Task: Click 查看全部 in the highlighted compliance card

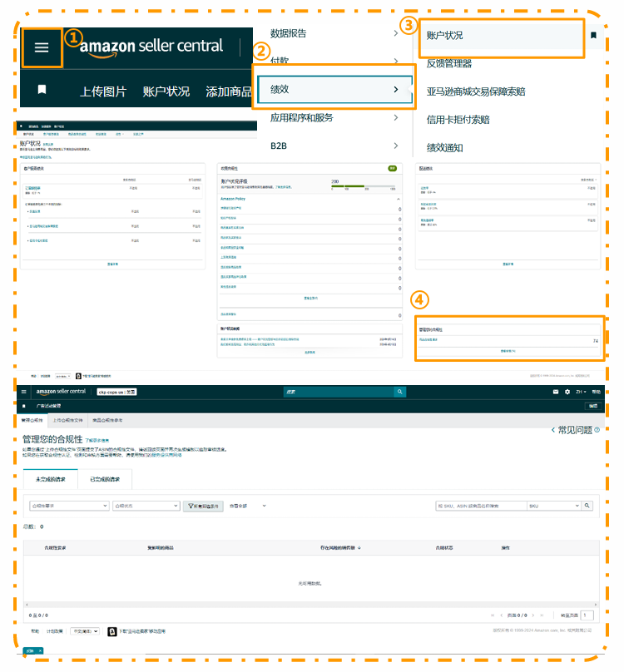Action: coord(508,351)
